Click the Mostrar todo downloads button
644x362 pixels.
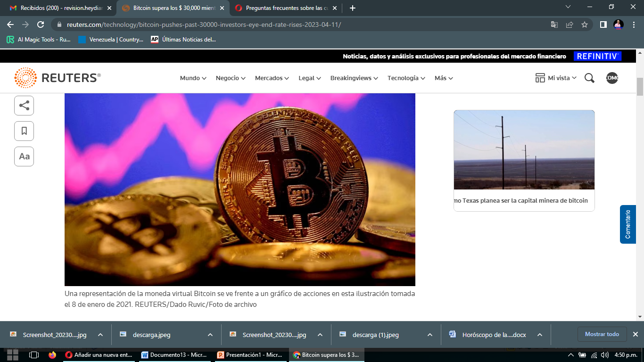coord(602,334)
